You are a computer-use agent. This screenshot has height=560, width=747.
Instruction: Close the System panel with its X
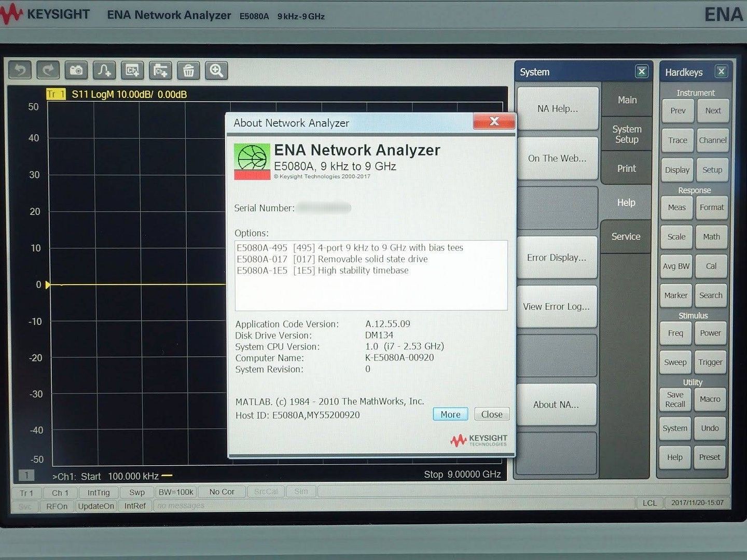click(x=642, y=72)
